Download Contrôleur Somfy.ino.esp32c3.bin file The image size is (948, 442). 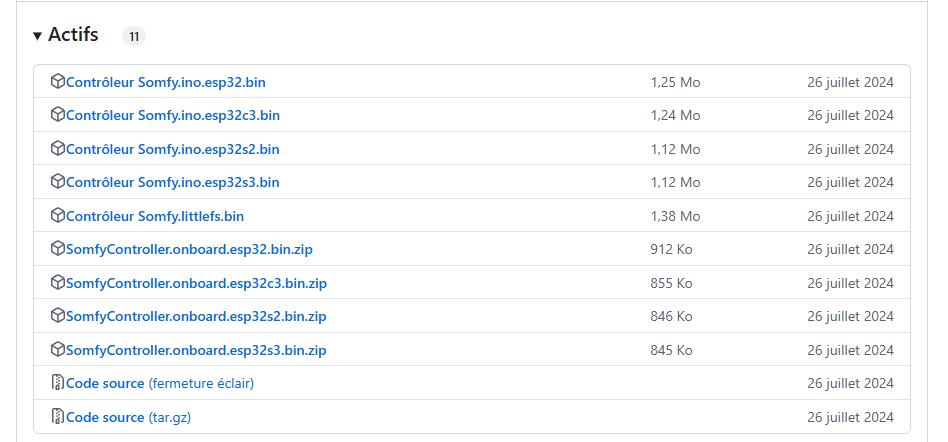[x=173, y=115]
